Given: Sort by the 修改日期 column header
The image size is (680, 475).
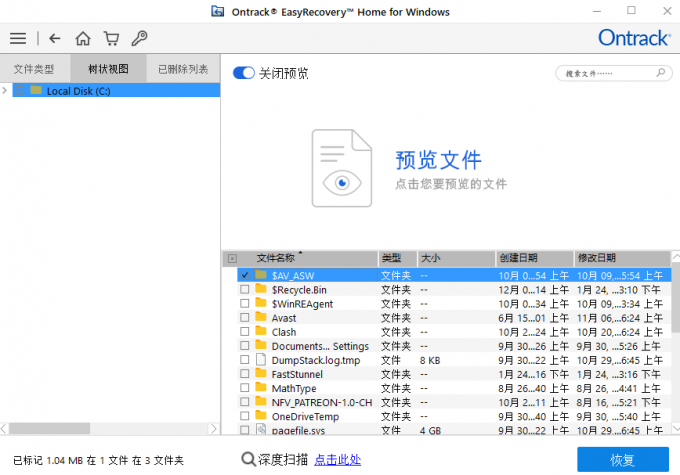Looking at the screenshot, I should click(x=622, y=258).
